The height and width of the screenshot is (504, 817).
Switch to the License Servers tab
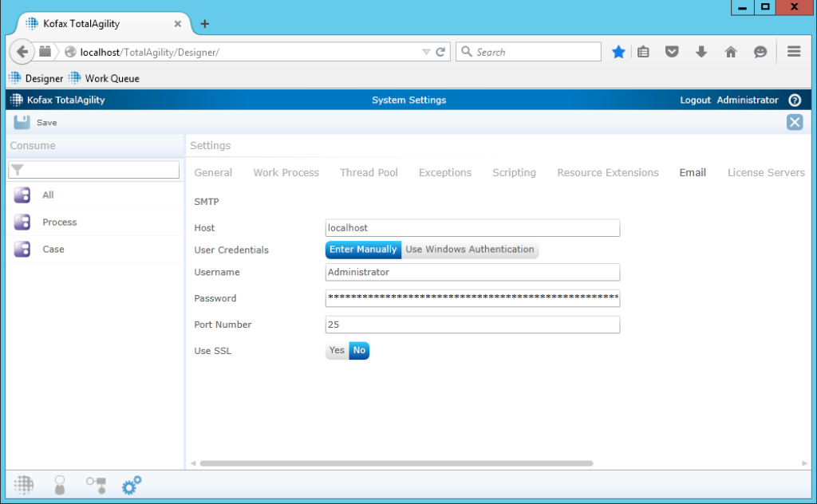coord(765,172)
